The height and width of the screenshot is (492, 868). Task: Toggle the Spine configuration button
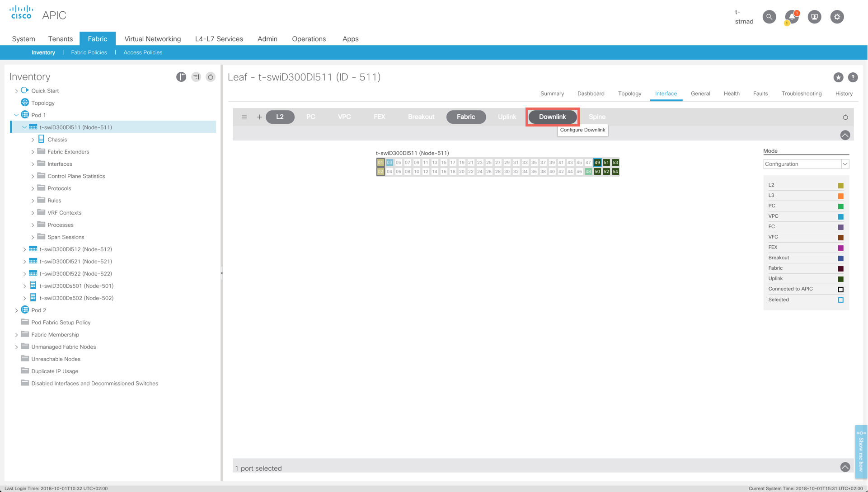coord(597,117)
